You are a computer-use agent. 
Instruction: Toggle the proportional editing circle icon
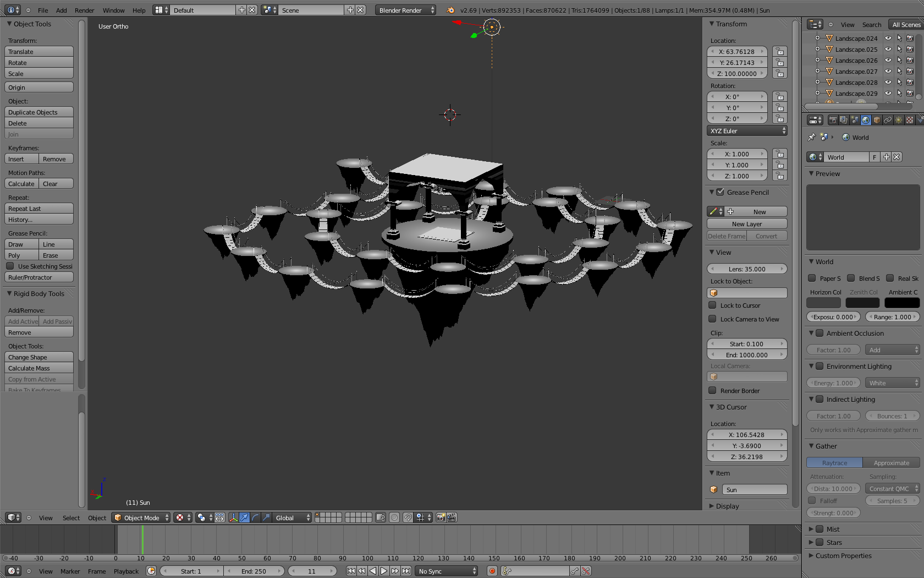(394, 517)
